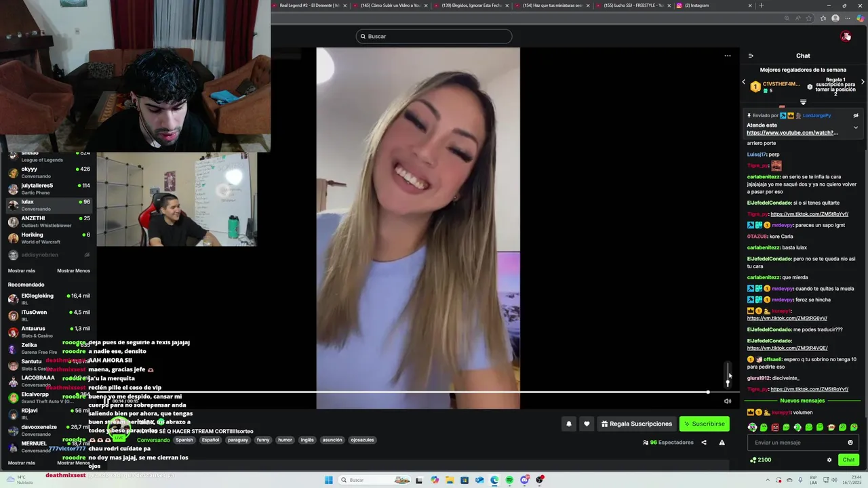The width and height of the screenshot is (868, 488).
Task: Open the share stream icon
Action: pos(703,443)
